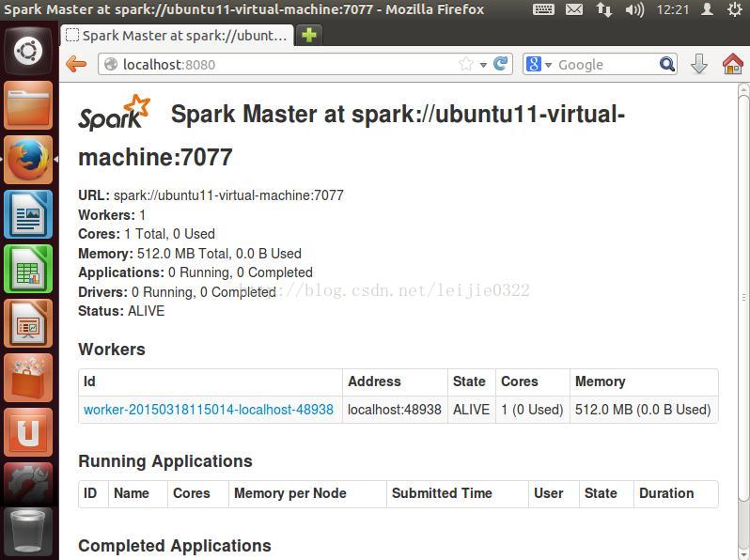The height and width of the screenshot is (560, 750).
Task: Click the 1 (0 Used) cores cell
Action: coord(532,410)
